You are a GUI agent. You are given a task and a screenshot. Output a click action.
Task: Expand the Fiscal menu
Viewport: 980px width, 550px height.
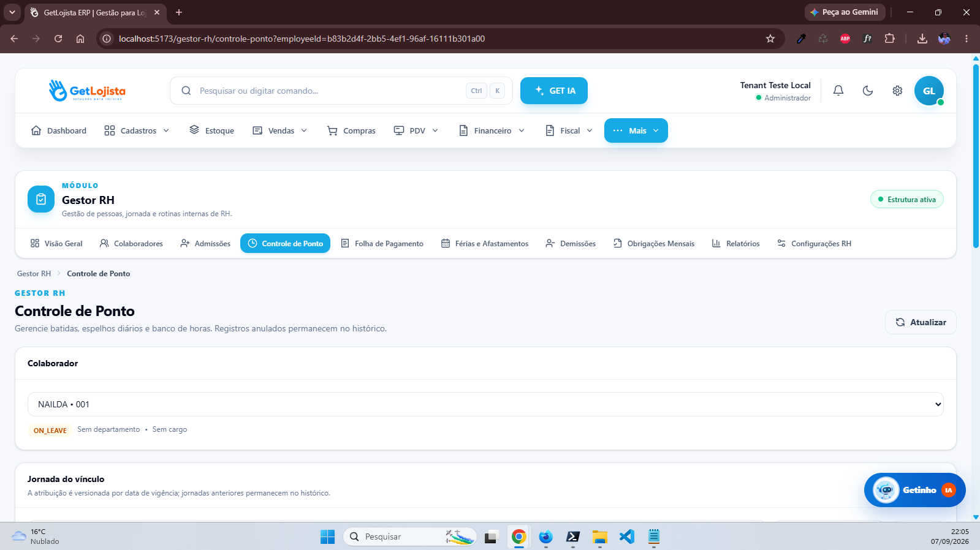569,130
